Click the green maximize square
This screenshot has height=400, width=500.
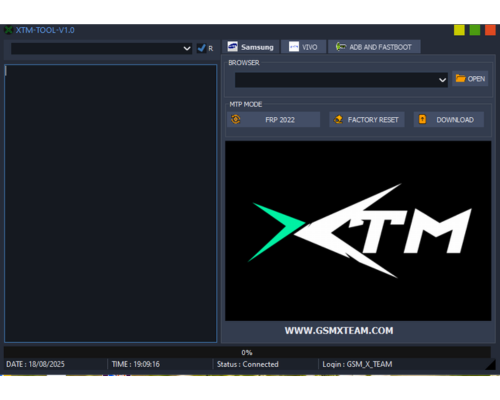(x=475, y=30)
